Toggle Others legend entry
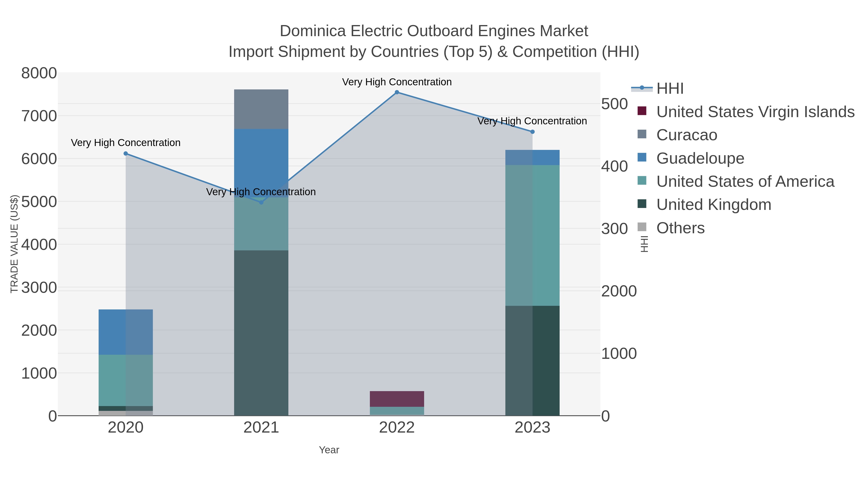This screenshot has height=488, width=868. (x=671, y=228)
